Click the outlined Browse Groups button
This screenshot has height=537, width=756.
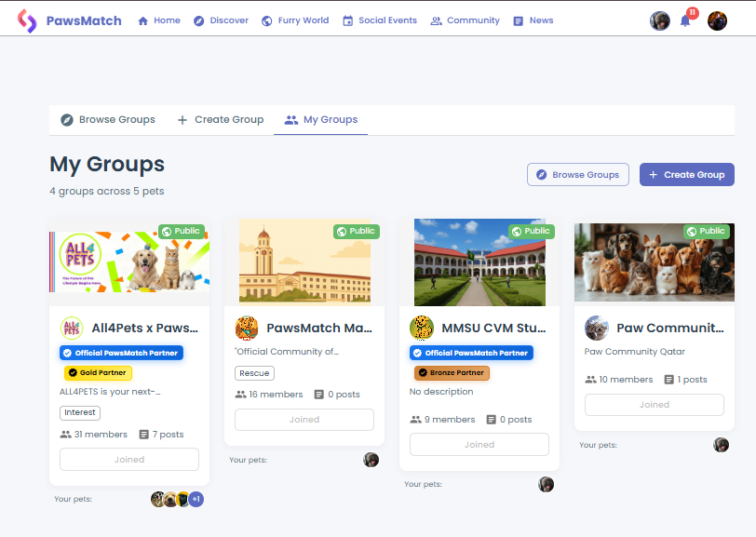(577, 174)
